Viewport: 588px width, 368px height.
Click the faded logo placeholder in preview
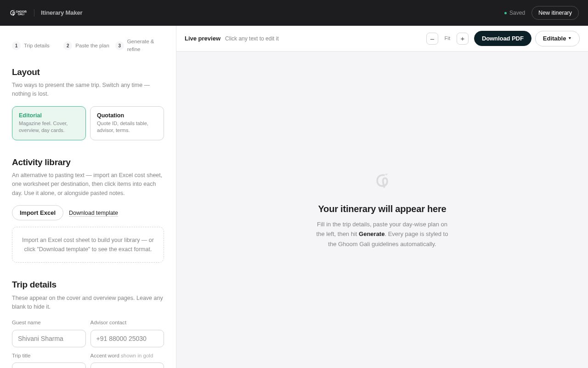click(382, 181)
